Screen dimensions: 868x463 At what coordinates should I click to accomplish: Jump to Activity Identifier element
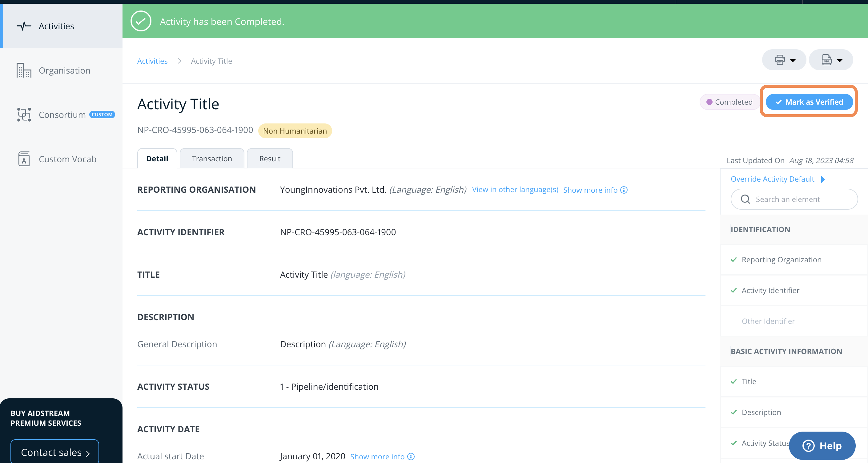[x=770, y=290]
